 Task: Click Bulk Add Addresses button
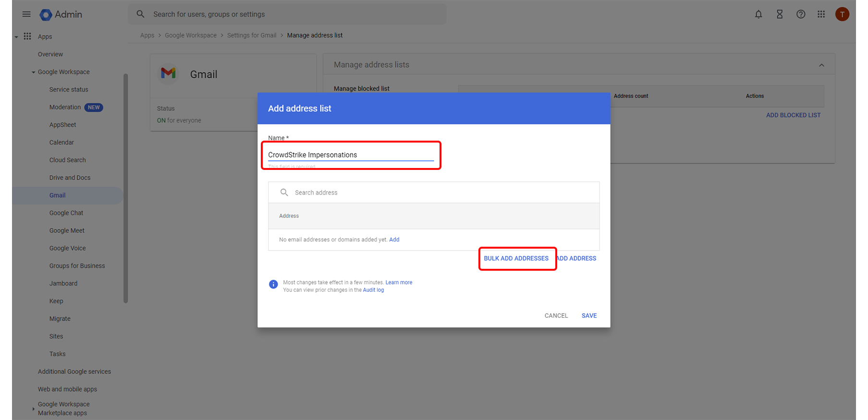coord(516,258)
